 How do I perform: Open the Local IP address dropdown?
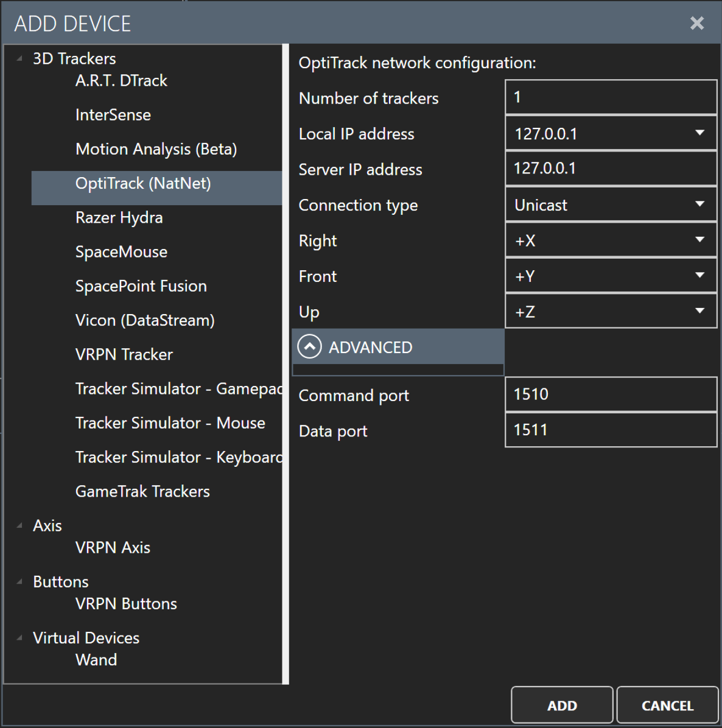tap(611, 133)
